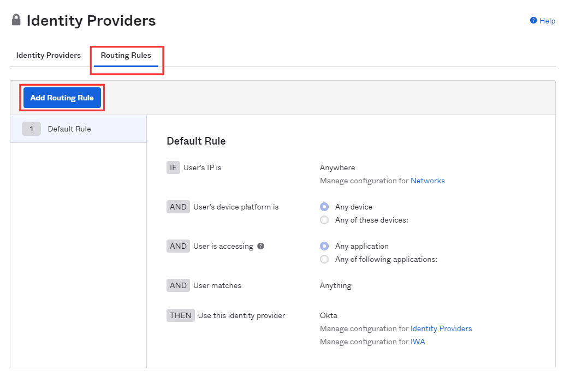The width and height of the screenshot is (588, 377).
Task: Select Default Rule in the rules list
Action: click(x=69, y=129)
